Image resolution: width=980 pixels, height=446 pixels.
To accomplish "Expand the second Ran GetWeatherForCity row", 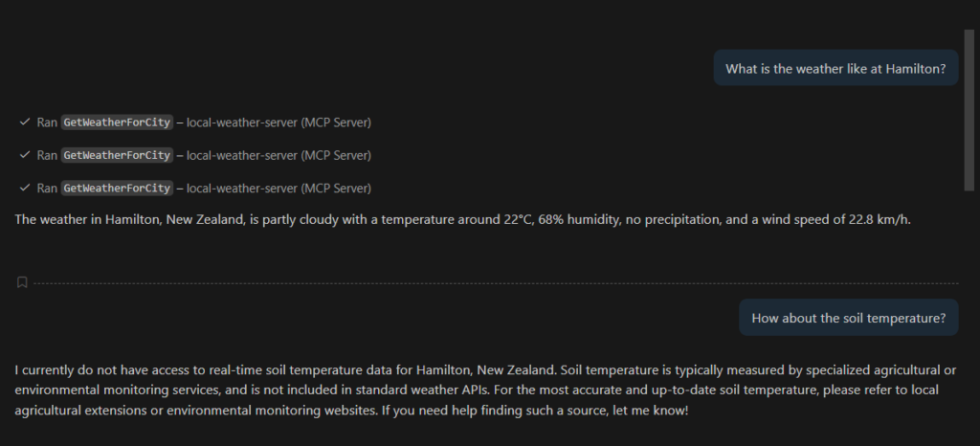I will click(47, 155).
